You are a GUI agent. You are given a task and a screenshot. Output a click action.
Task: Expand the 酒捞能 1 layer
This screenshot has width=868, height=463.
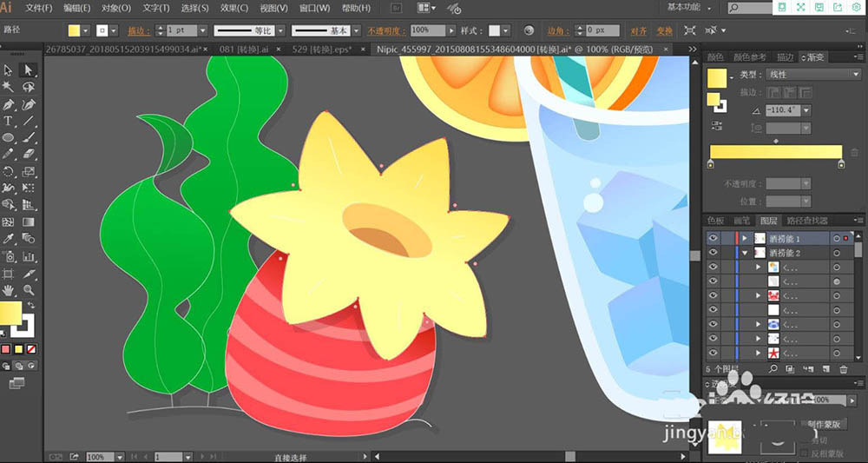point(744,237)
